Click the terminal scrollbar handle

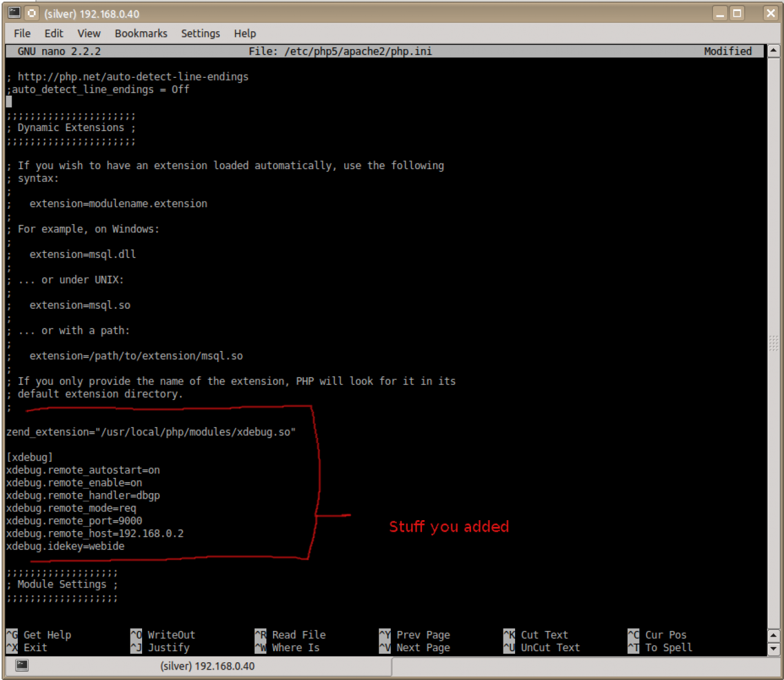coord(774,343)
